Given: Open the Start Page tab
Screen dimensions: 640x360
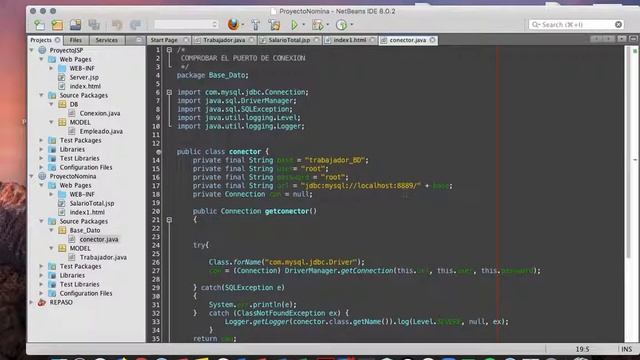Looking at the screenshot, I should [x=164, y=40].
